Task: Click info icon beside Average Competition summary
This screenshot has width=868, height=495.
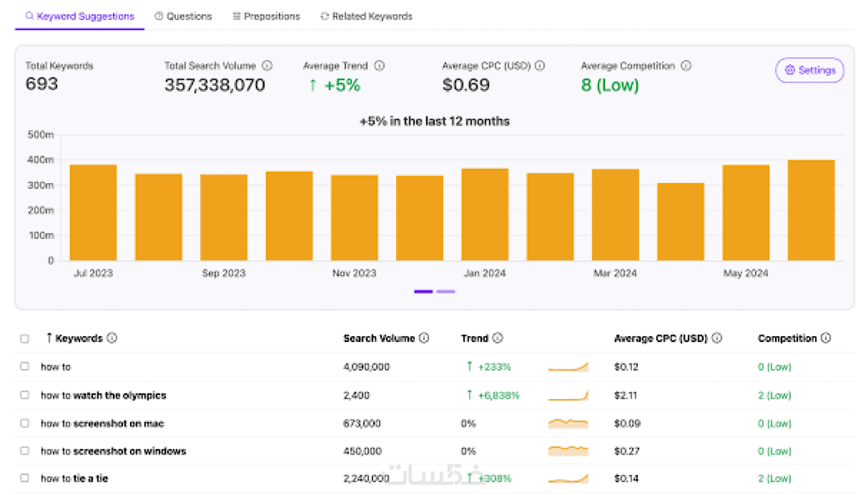Action: pyautogui.click(x=686, y=66)
